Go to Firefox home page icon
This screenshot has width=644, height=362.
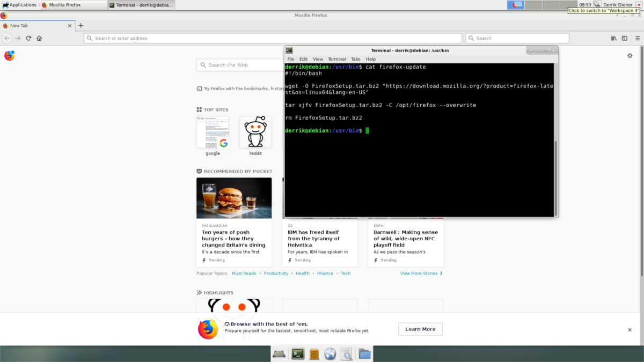[x=39, y=38]
